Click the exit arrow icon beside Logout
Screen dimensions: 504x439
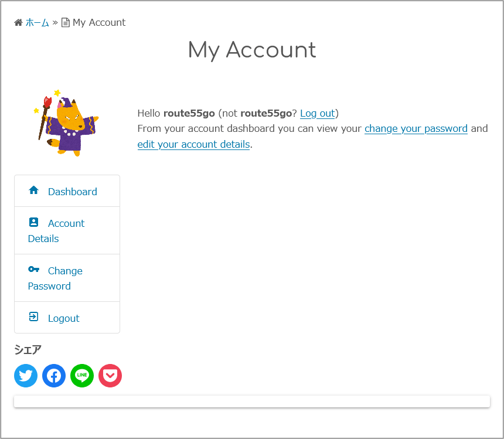coord(33,317)
